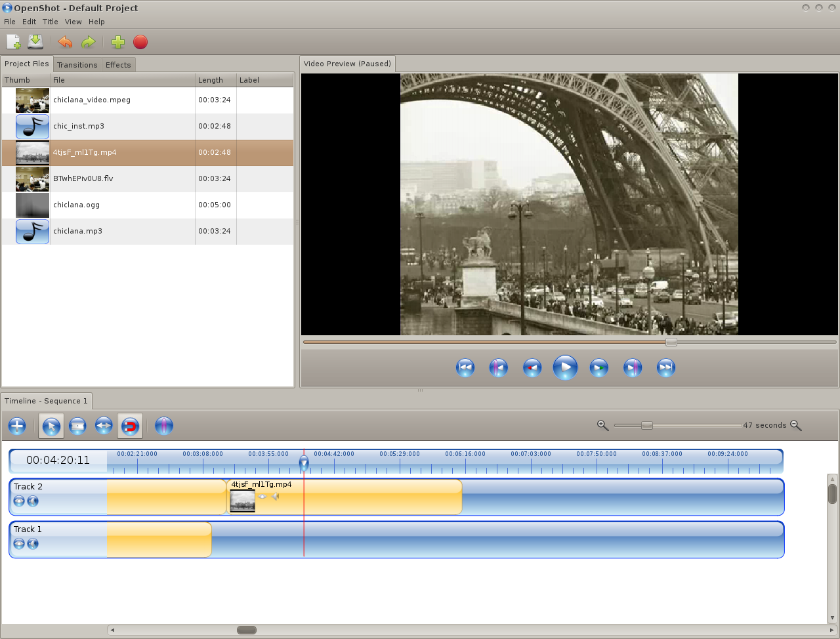The width and height of the screenshot is (840, 639).
Task: Sort files by the Thumb column header
Action: click(x=26, y=80)
